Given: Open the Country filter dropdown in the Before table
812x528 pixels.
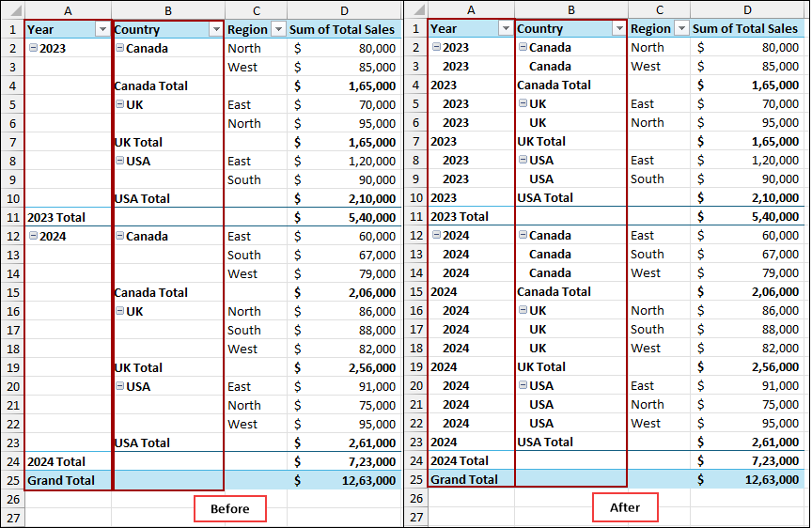Looking at the screenshot, I should (215, 30).
